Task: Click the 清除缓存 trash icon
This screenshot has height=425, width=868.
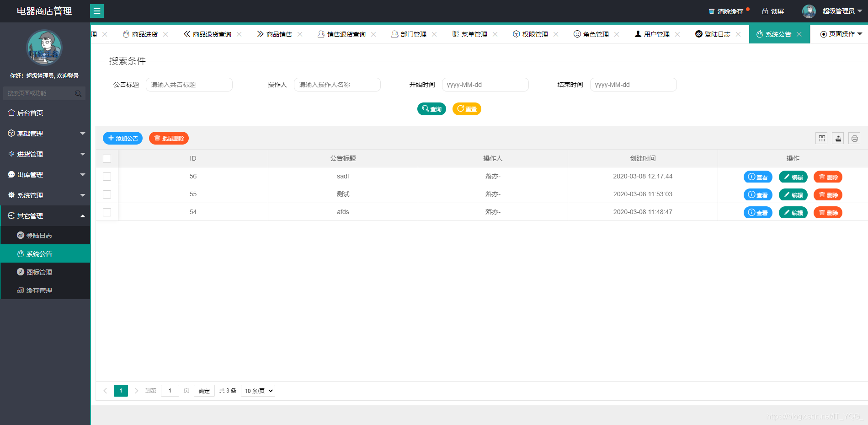Action: coord(711,11)
